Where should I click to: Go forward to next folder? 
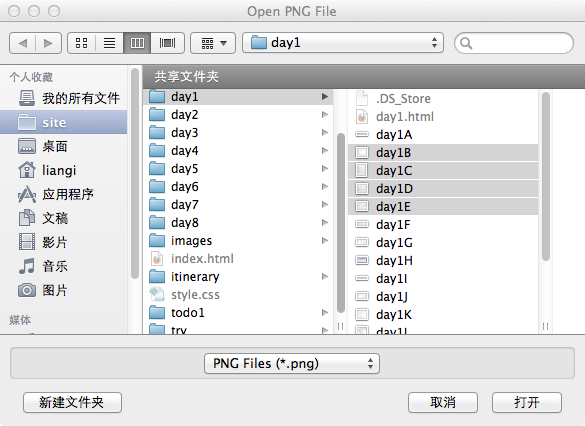point(48,43)
